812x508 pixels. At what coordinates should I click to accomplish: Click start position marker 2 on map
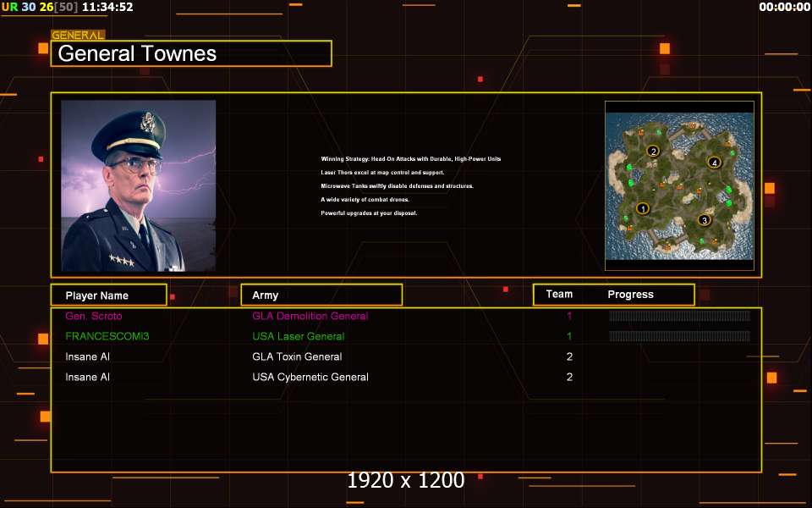coord(653,151)
